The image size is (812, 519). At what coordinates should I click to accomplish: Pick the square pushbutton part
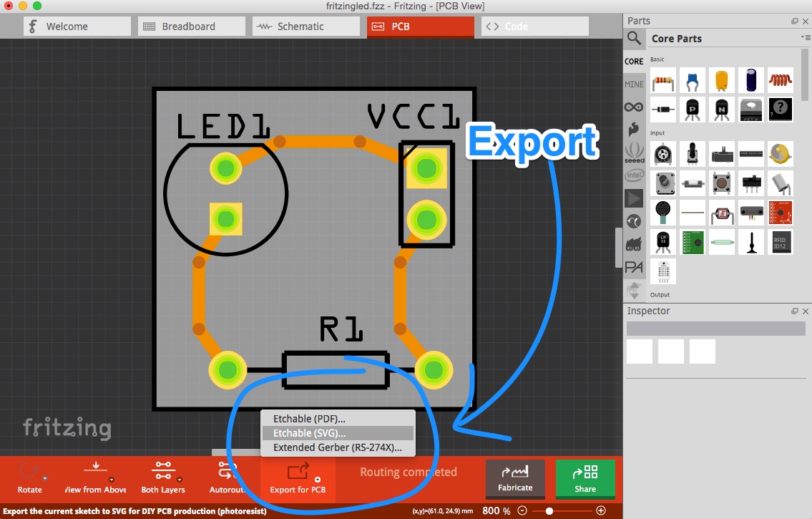click(722, 183)
